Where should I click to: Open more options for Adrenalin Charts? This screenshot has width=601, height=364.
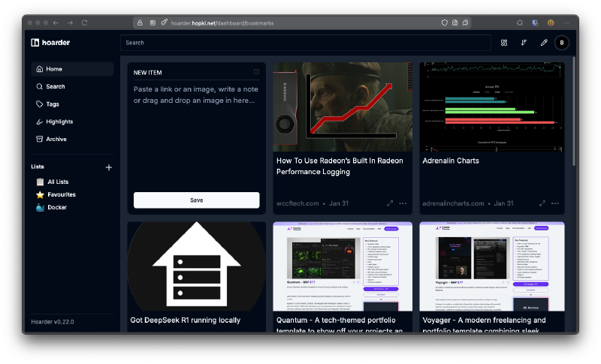click(x=556, y=203)
